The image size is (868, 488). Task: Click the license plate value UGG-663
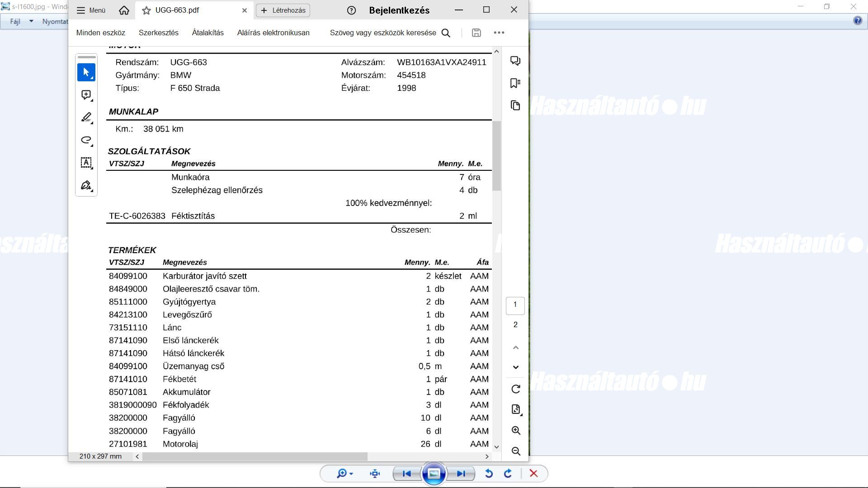pyautogui.click(x=189, y=62)
